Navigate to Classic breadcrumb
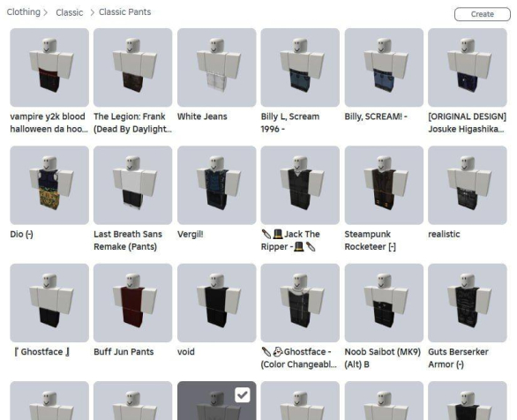 pos(69,12)
